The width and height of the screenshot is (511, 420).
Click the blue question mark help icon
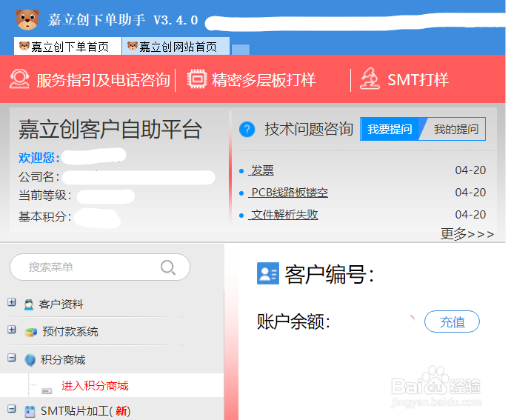point(247,129)
